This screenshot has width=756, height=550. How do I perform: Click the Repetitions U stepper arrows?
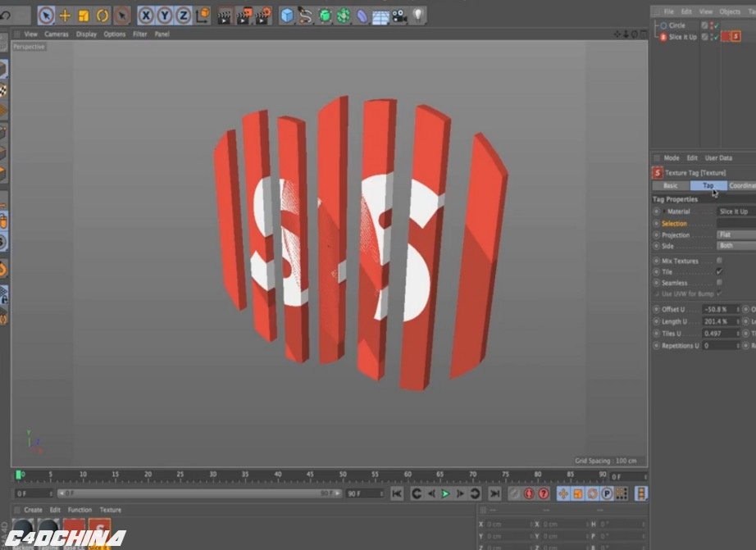point(738,346)
